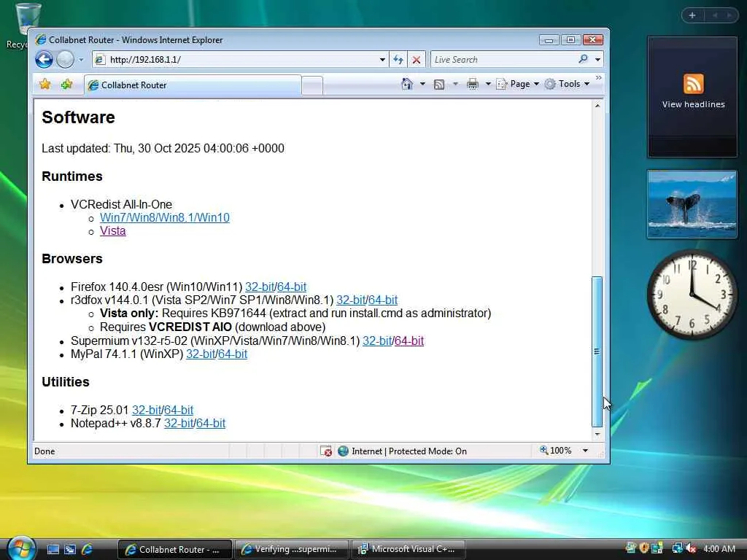Go back with the IE Back arrow button
The image size is (747, 560).
[44, 60]
